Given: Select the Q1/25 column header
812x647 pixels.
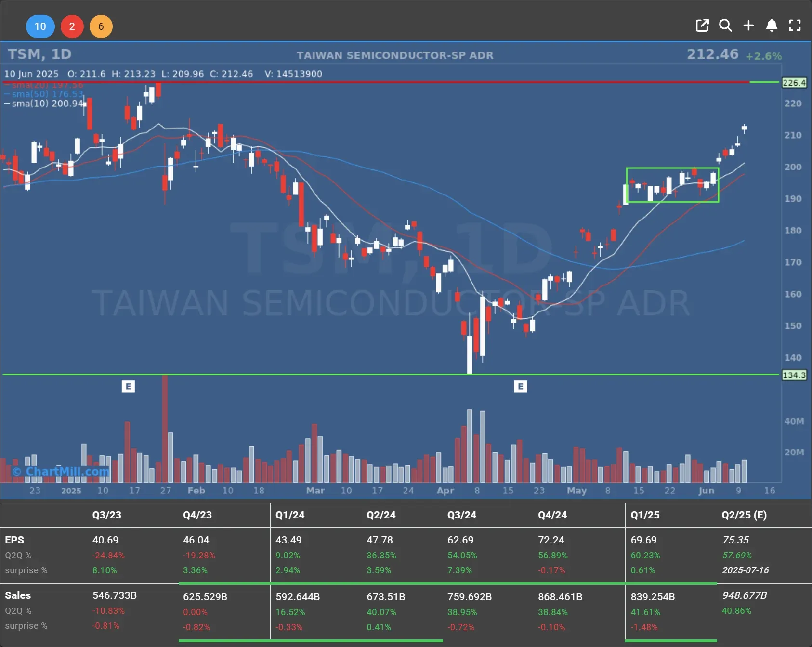Looking at the screenshot, I should [645, 515].
